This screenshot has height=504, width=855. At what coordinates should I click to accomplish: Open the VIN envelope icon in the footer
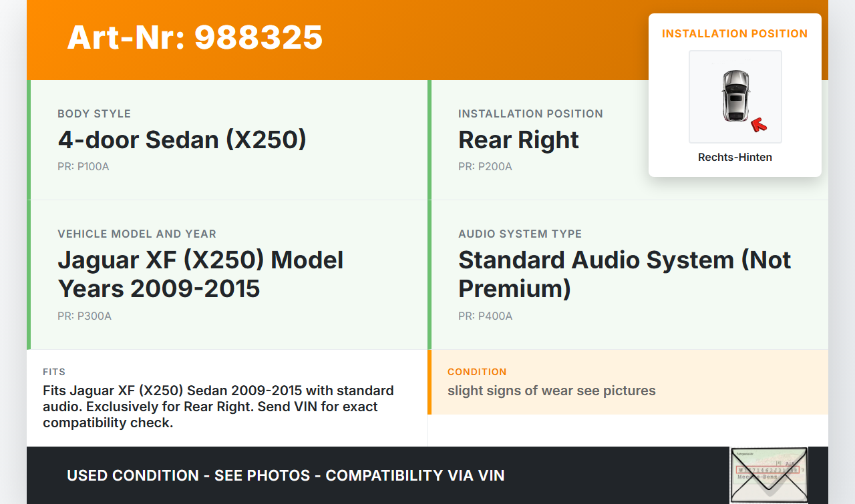pyautogui.click(x=768, y=475)
